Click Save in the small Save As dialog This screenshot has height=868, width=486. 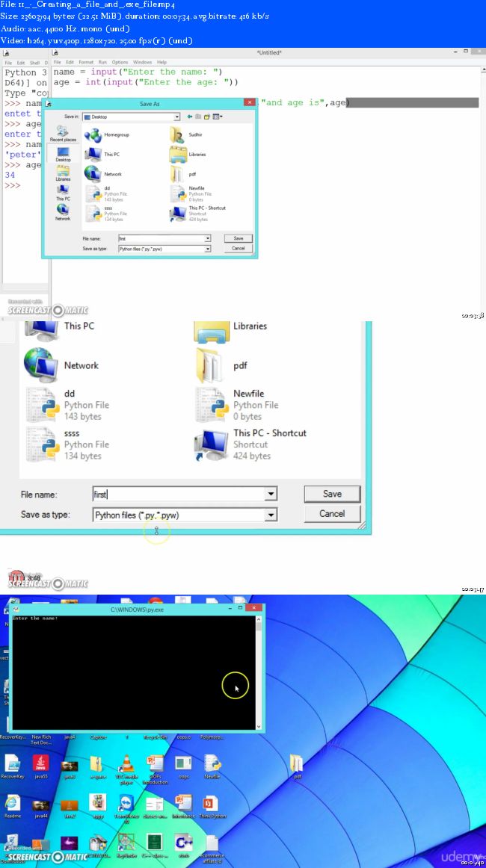click(239, 238)
